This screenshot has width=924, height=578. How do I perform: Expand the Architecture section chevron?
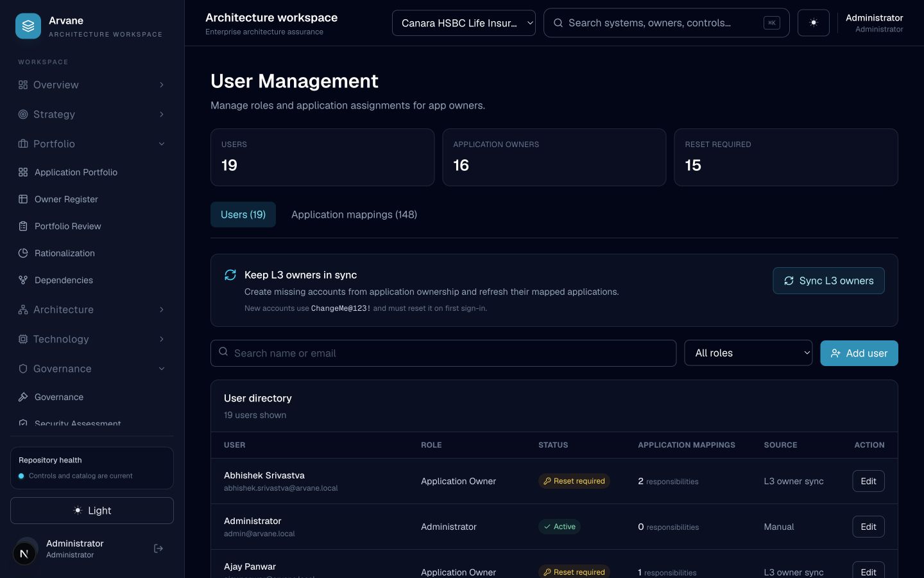click(162, 310)
